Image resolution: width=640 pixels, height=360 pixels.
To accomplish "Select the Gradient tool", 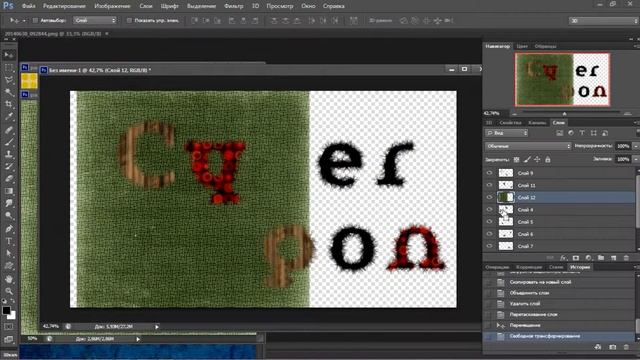I will pos(9,191).
